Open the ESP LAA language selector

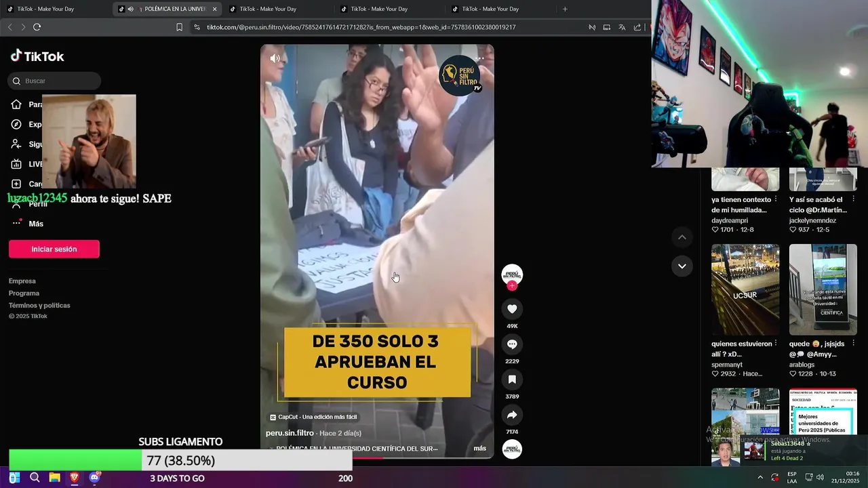pyautogui.click(x=792, y=478)
